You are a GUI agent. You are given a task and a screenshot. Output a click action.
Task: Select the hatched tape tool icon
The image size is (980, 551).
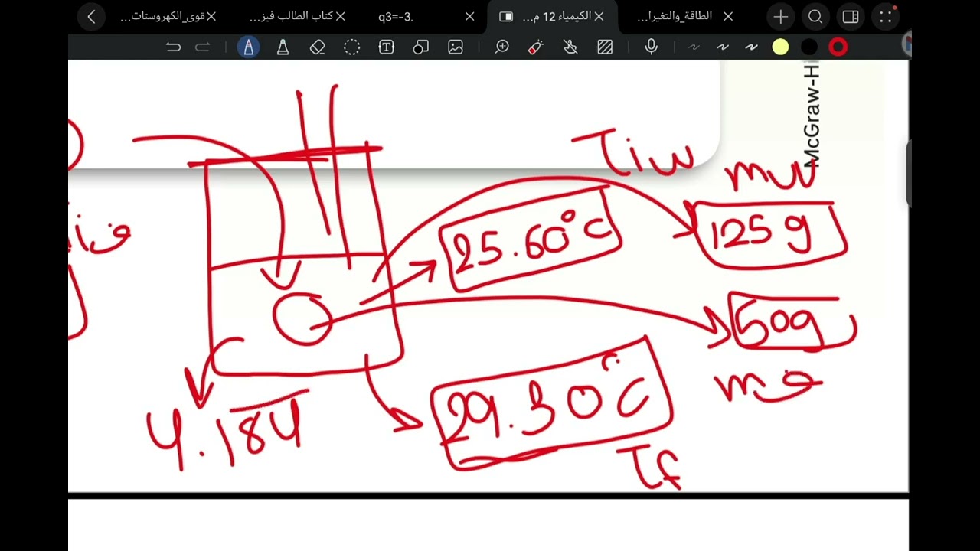tap(605, 47)
